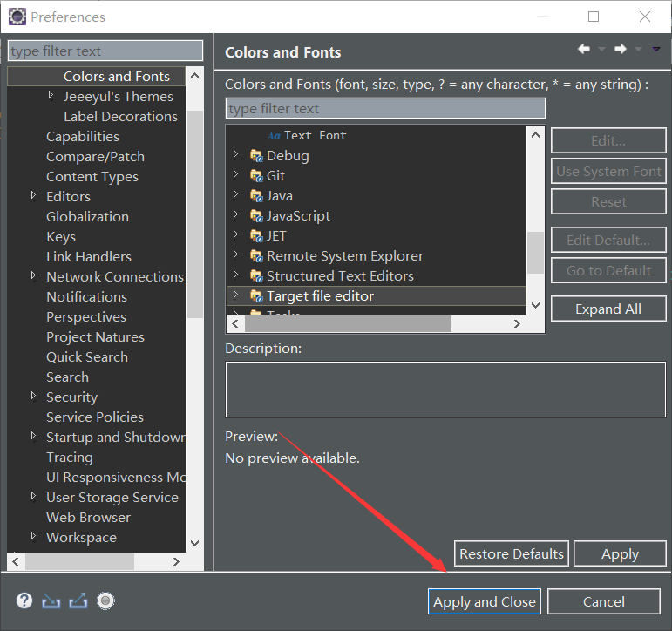Expand the JET category
672x631 pixels.
coord(235,234)
